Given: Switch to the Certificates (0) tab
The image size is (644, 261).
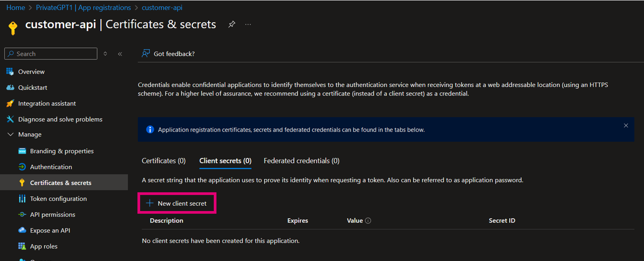Looking at the screenshot, I should coord(163,161).
